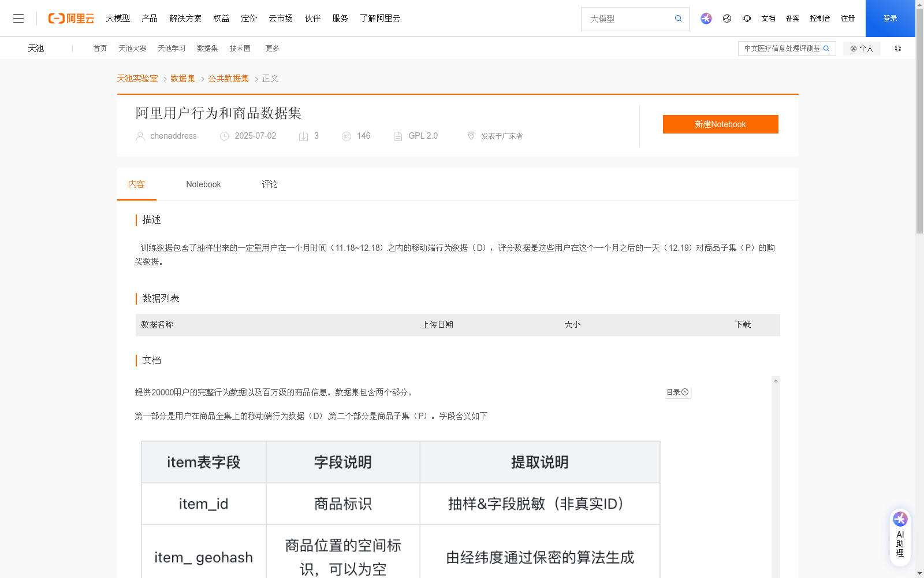Viewport: 924px width, 578px height.
Task: Click the 天池 brand title
Action: (x=36, y=49)
